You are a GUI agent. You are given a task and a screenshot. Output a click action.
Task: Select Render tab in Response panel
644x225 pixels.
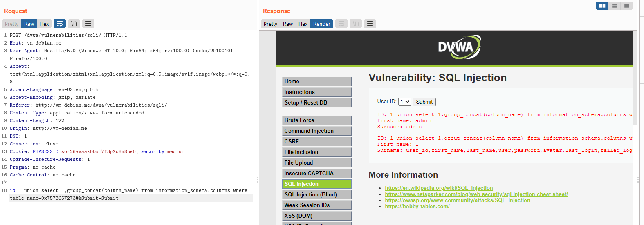[322, 24]
